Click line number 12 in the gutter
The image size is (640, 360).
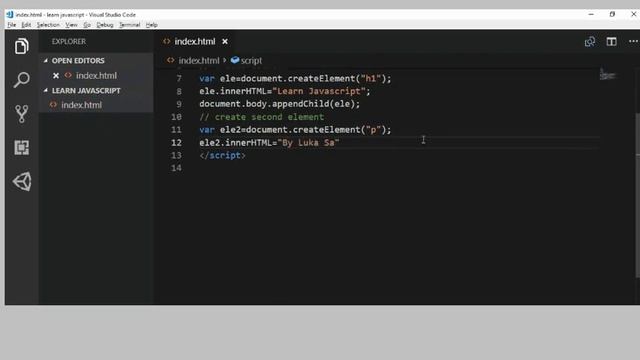[x=176, y=142]
